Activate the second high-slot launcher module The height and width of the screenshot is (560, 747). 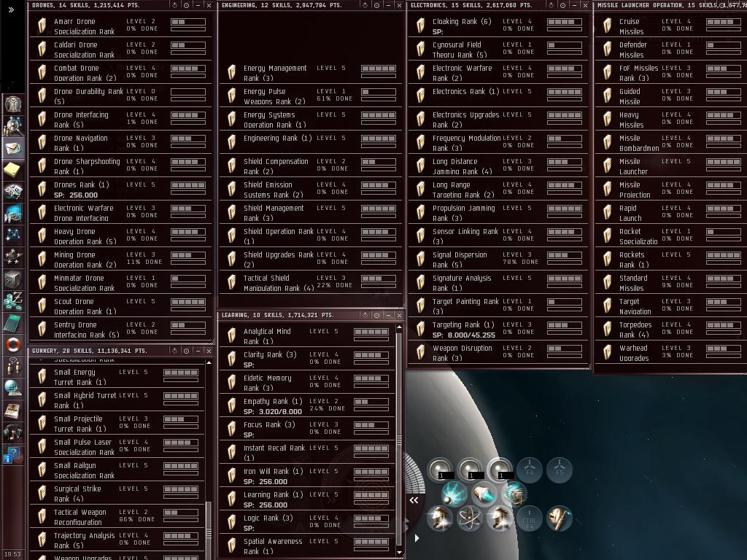click(471, 470)
